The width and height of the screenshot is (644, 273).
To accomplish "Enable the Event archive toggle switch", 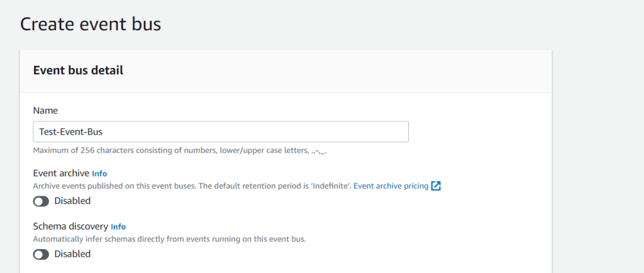I will (42, 201).
